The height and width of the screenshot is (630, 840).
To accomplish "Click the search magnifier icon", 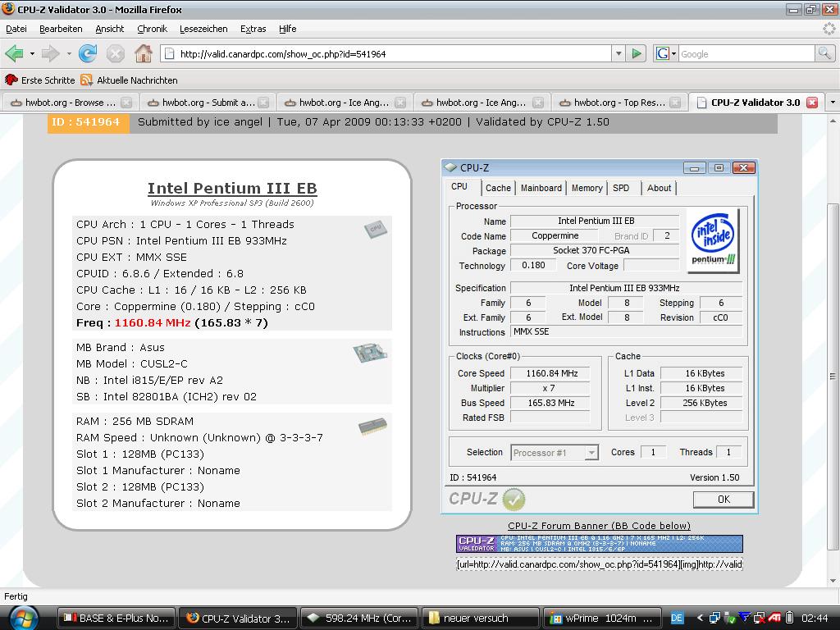I will coord(824,53).
